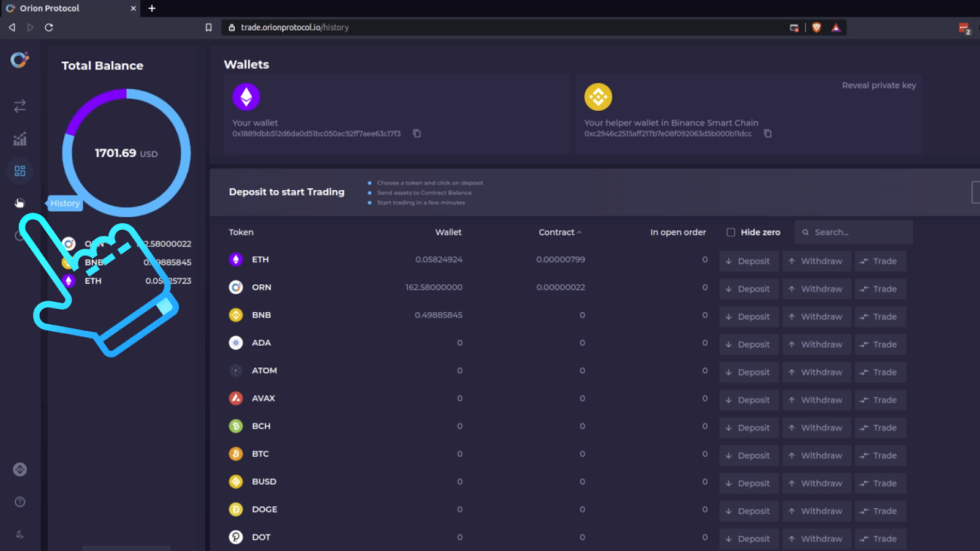This screenshot has width=980, height=551.
Task: Reveal private key of helper wallet
Action: (879, 86)
